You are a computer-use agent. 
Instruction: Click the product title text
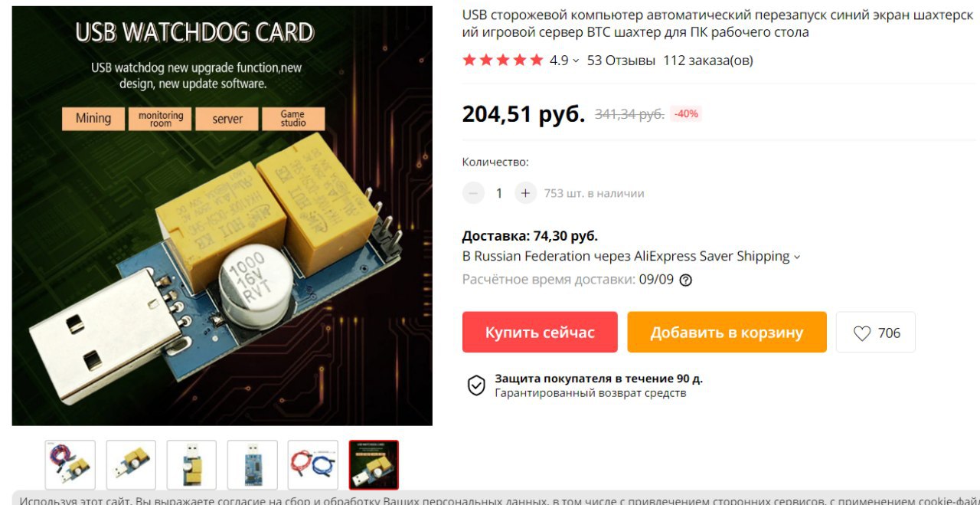point(717,24)
